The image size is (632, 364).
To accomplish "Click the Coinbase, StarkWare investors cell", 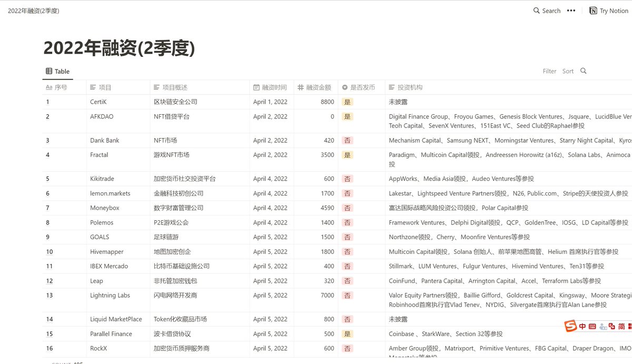I will point(509,333).
